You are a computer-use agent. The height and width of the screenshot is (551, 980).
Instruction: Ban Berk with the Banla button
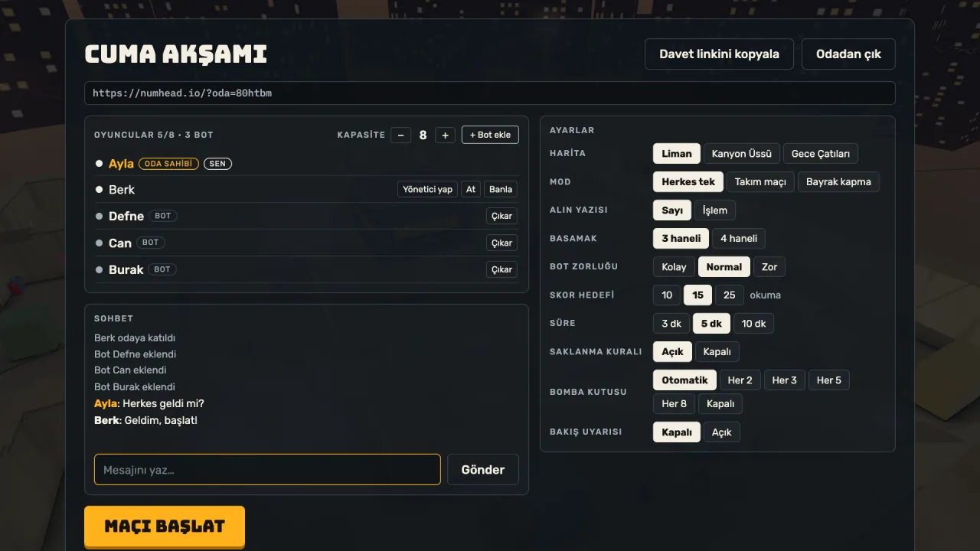click(501, 189)
